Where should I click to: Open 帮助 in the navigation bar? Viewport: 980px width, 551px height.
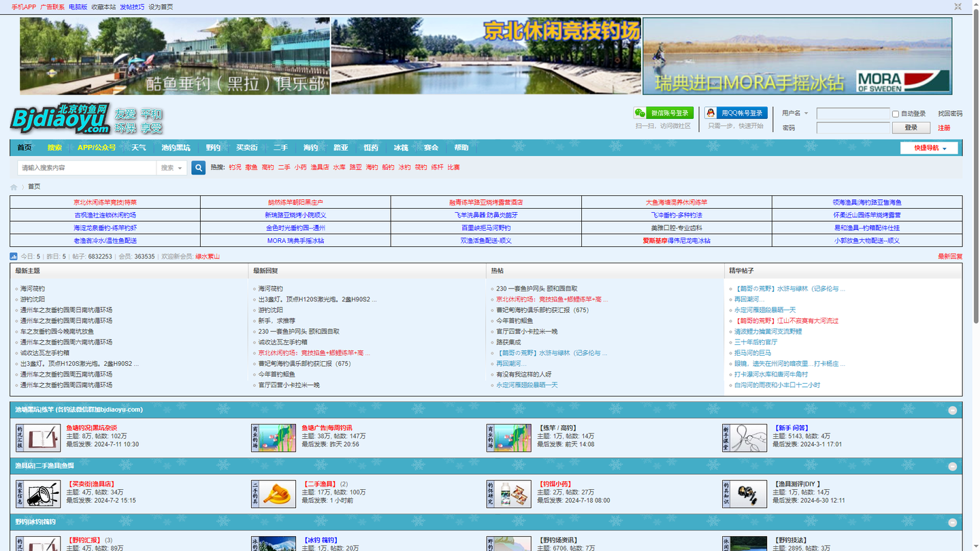click(461, 148)
